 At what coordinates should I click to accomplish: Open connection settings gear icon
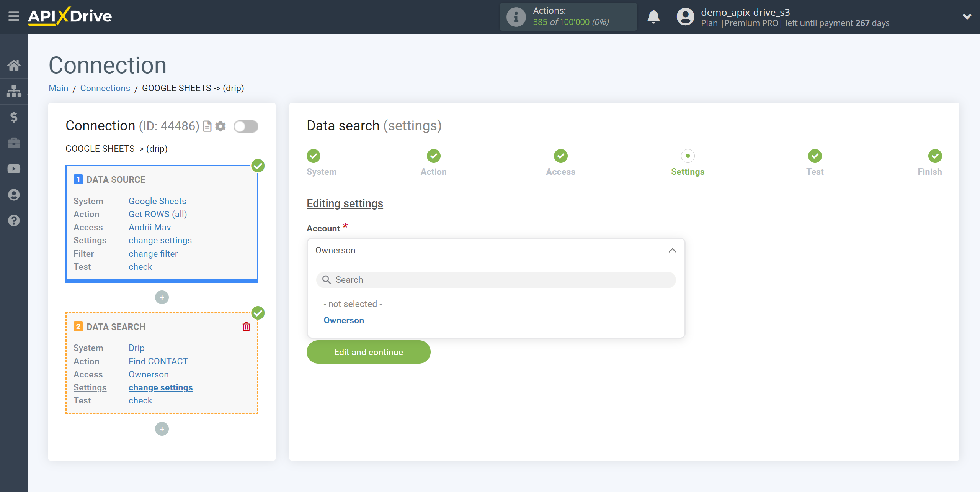(220, 126)
